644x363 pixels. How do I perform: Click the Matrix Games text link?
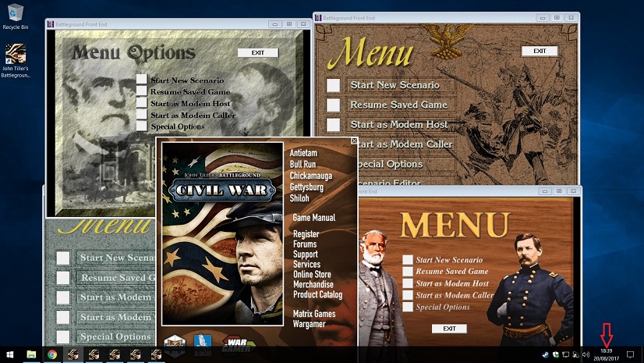coord(314,314)
